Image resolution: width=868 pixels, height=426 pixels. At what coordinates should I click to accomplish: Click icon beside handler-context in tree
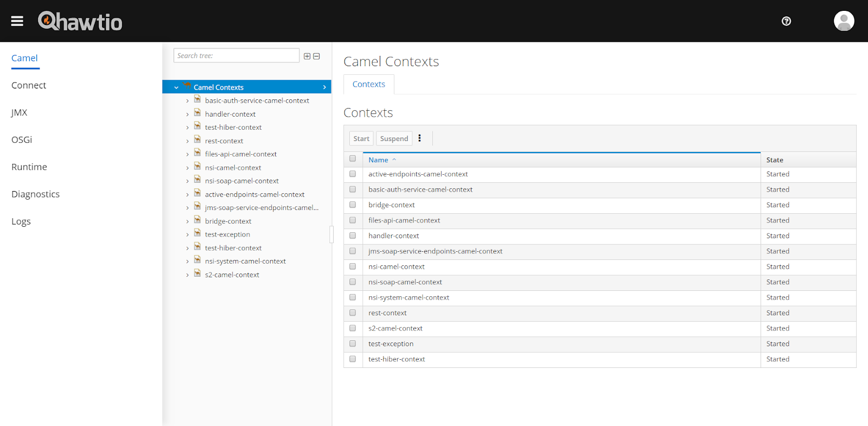(197, 113)
